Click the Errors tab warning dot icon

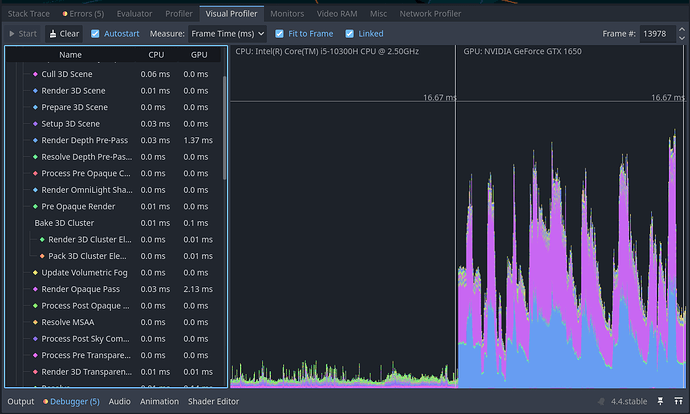(x=65, y=15)
